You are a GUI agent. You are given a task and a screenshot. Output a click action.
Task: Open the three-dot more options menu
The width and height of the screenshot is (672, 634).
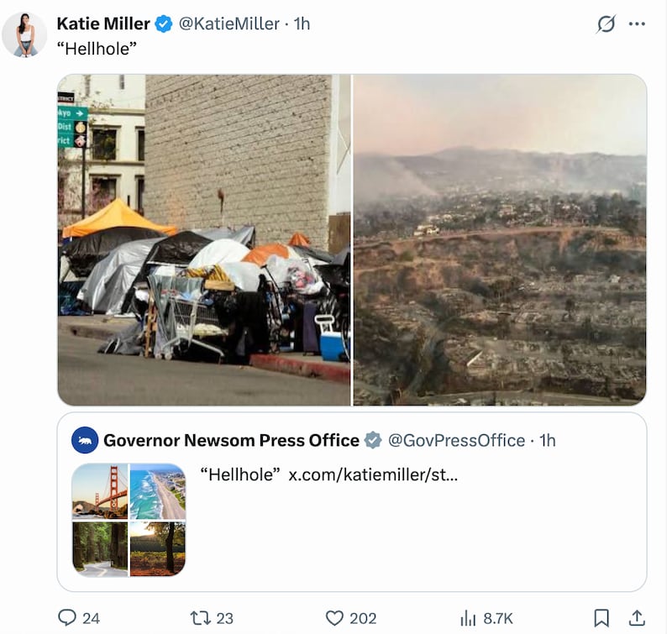[637, 24]
